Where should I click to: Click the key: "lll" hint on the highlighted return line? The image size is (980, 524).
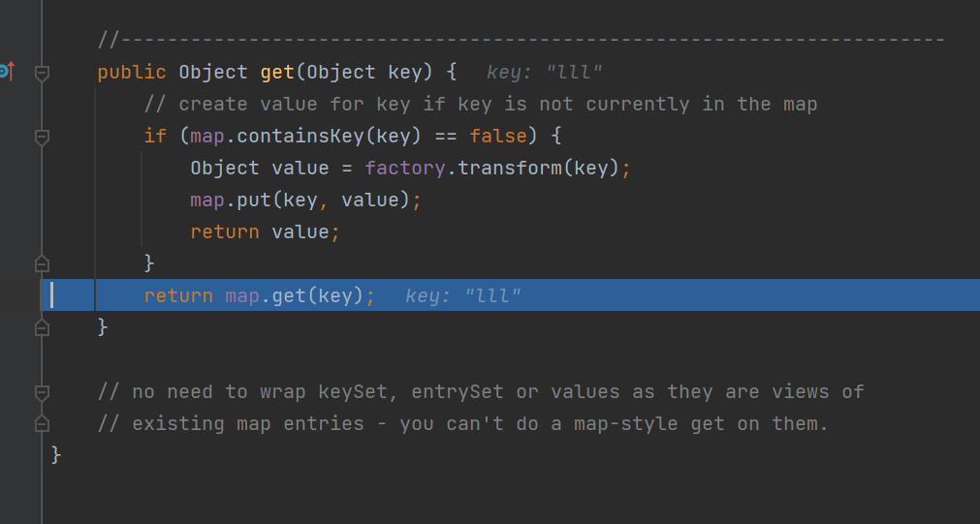[x=463, y=296]
